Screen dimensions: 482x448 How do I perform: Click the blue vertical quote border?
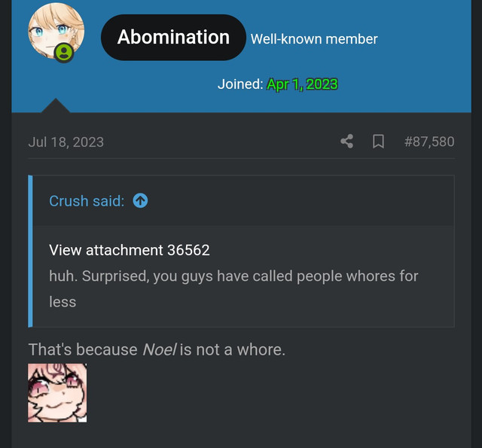tap(30, 251)
